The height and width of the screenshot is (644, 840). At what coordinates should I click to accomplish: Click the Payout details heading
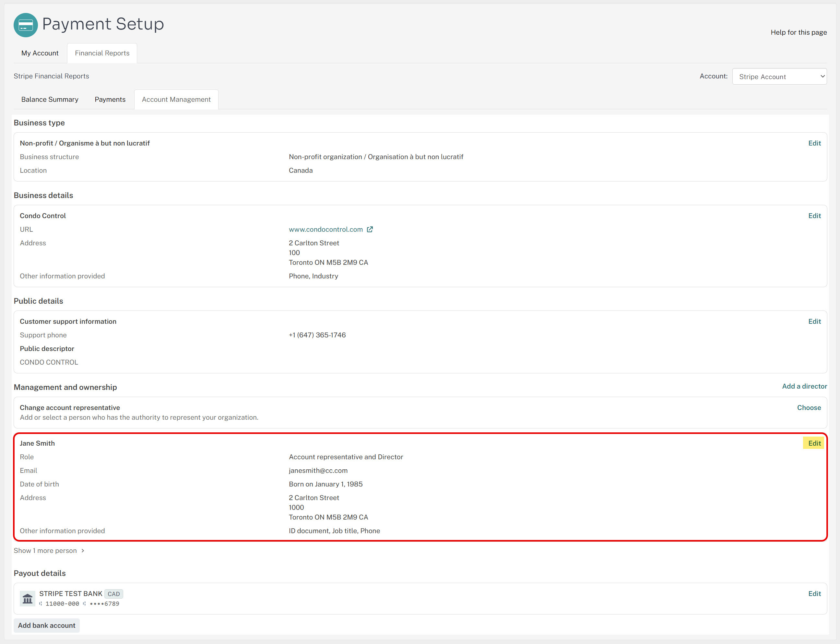[x=40, y=573]
